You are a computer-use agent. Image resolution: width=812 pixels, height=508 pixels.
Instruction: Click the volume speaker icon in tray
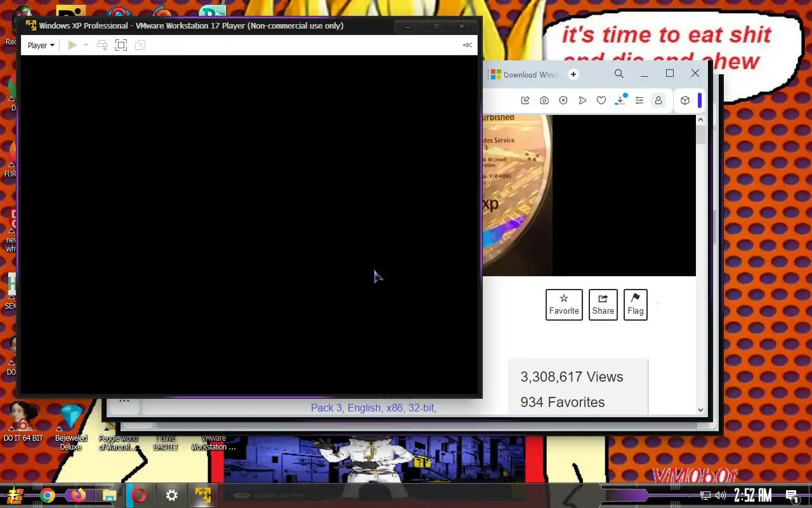click(x=721, y=495)
